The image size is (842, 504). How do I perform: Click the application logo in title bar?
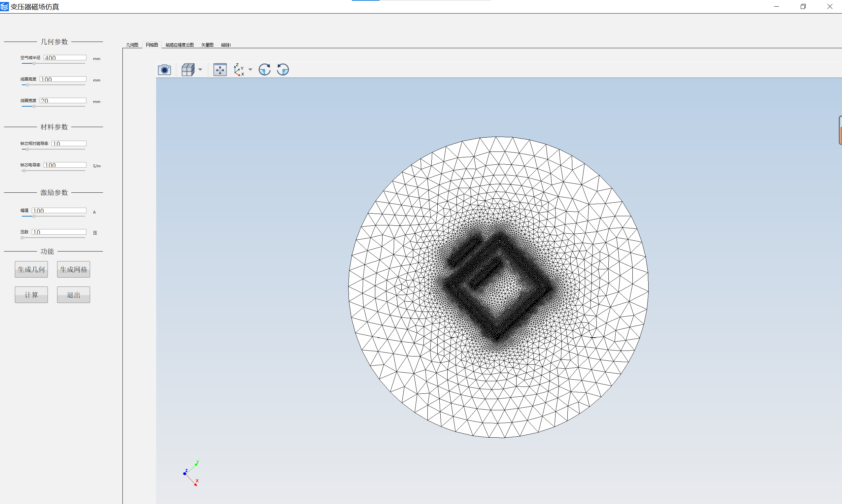pyautogui.click(x=4, y=7)
